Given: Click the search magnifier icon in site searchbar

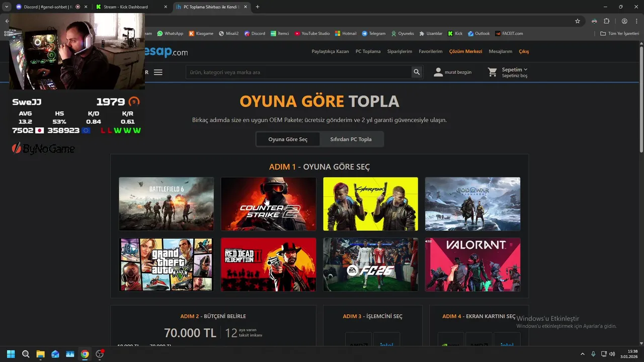Looking at the screenshot, I should (x=417, y=72).
